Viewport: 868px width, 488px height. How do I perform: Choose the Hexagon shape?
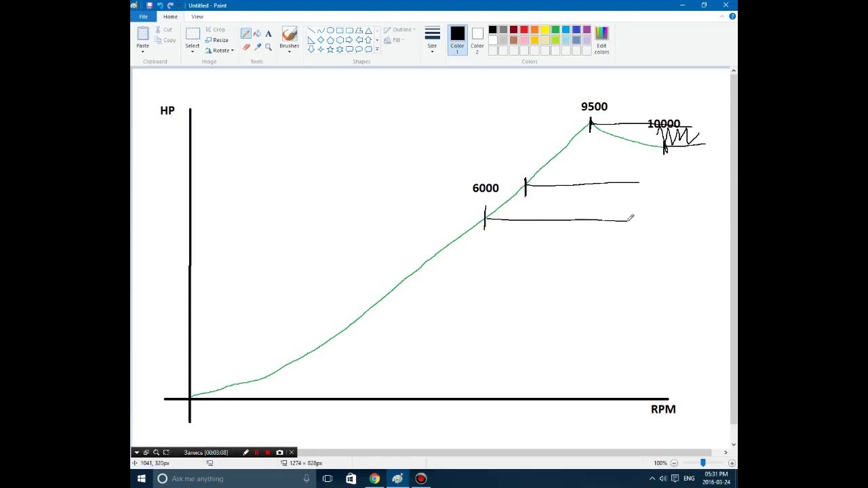point(340,40)
